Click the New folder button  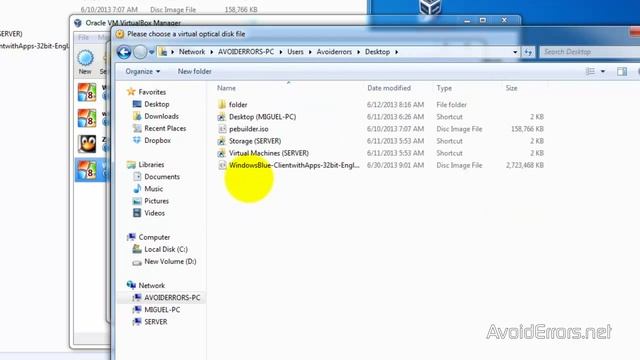click(x=194, y=71)
